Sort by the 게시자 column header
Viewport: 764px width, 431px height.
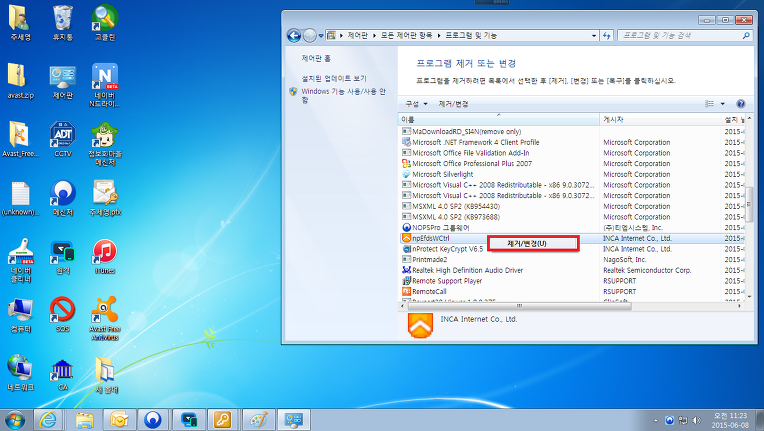click(660, 119)
